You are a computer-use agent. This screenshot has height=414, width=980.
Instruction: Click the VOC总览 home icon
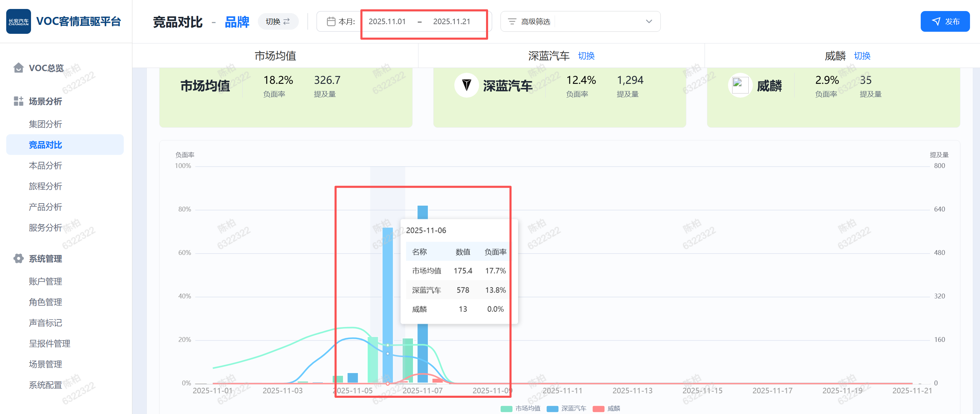pyautogui.click(x=18, y=68)
